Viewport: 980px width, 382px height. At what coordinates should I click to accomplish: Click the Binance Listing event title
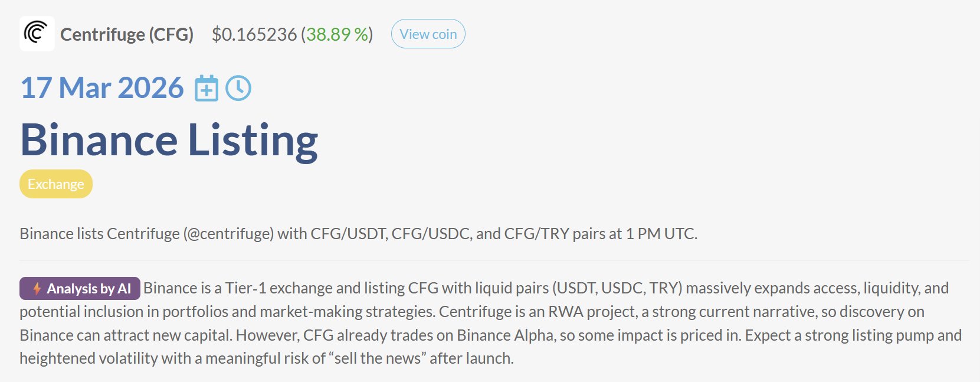click(169, 141)
